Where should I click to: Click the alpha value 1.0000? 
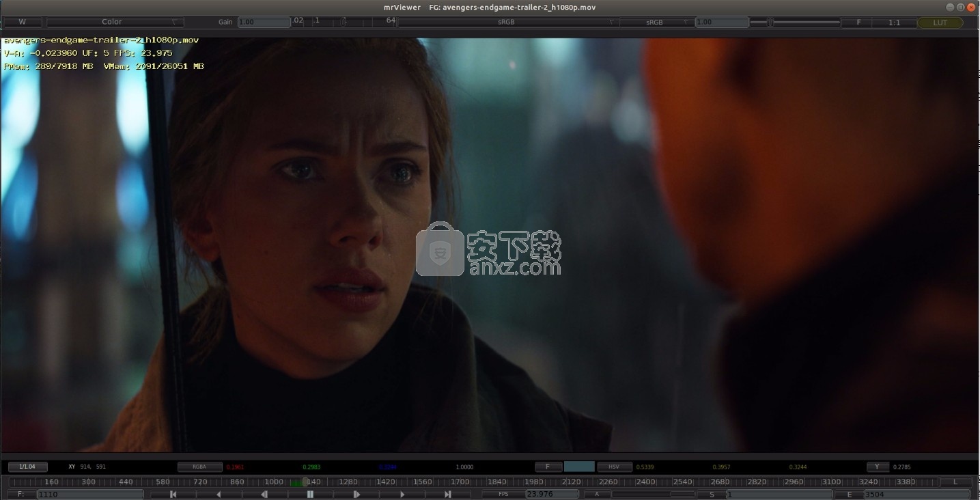click(x=464, y=467)
